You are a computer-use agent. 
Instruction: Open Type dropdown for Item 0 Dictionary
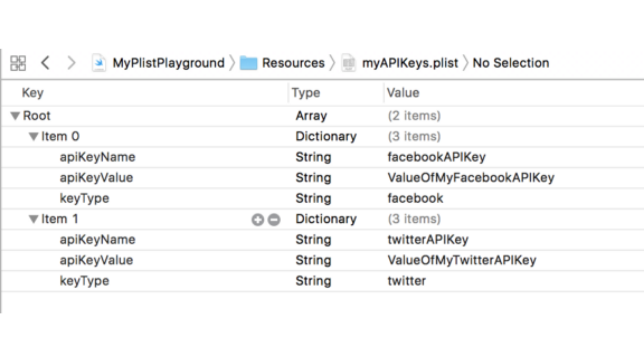[326, 136]
